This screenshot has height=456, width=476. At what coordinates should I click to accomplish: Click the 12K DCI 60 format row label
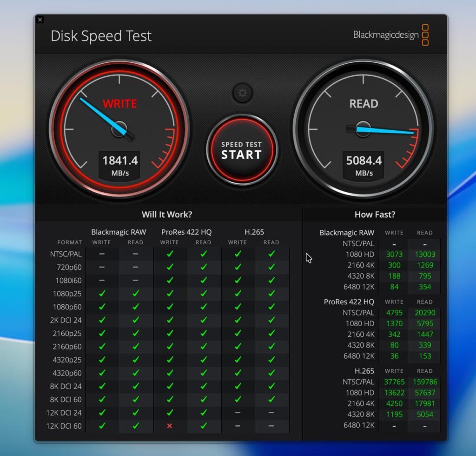(64, 426)
